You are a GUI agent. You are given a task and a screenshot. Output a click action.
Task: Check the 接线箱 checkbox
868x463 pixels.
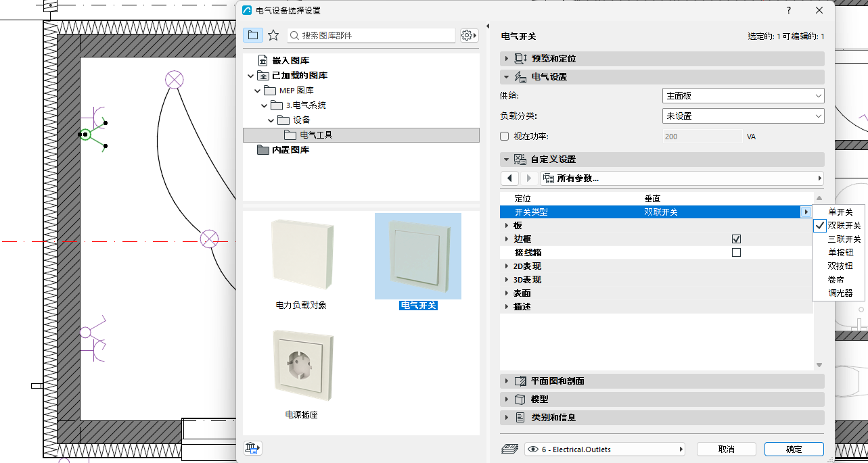[737, 253]
